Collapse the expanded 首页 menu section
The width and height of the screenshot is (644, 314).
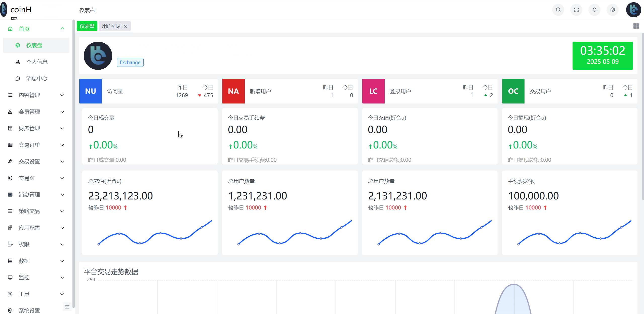(62, 28)
